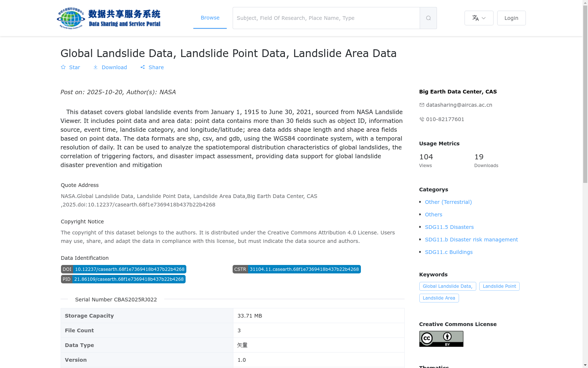588x368 pixels.
Task: Click the scrollbar down arrow
Action: (x=585, y=365)
